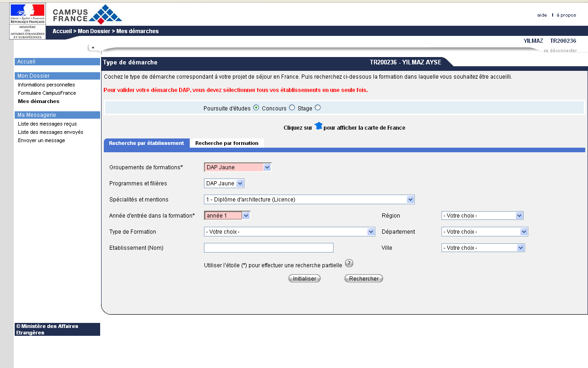This screenshot has width=588, height=368.
Task: Click 'Utiliser l'étoile (*)' hint text
Action: (x=273, y=265)
